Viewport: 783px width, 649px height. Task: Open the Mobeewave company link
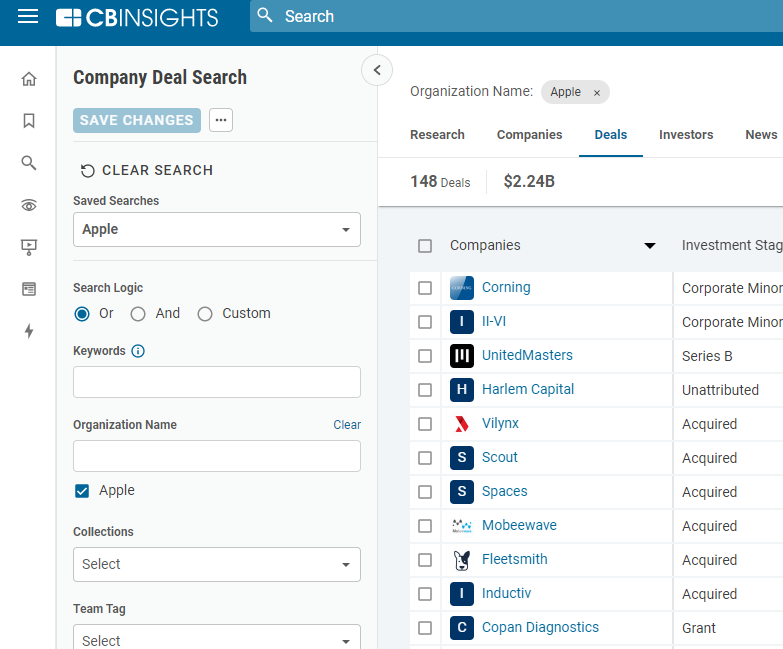click(519, 525)
